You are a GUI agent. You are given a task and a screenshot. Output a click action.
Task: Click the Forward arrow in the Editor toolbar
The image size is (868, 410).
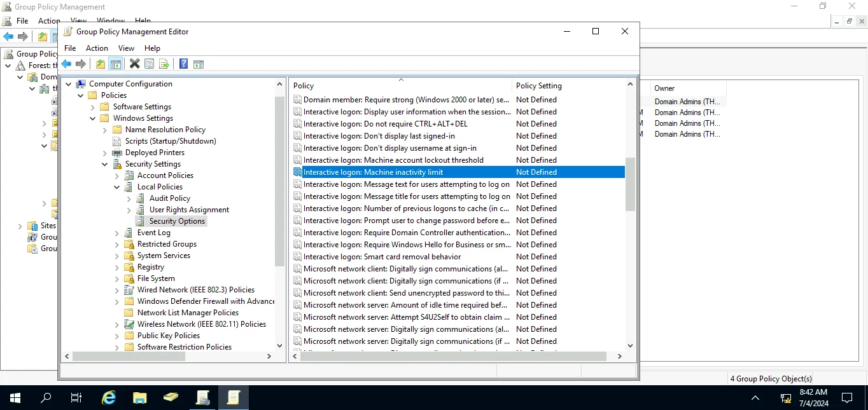click(81, 64)
